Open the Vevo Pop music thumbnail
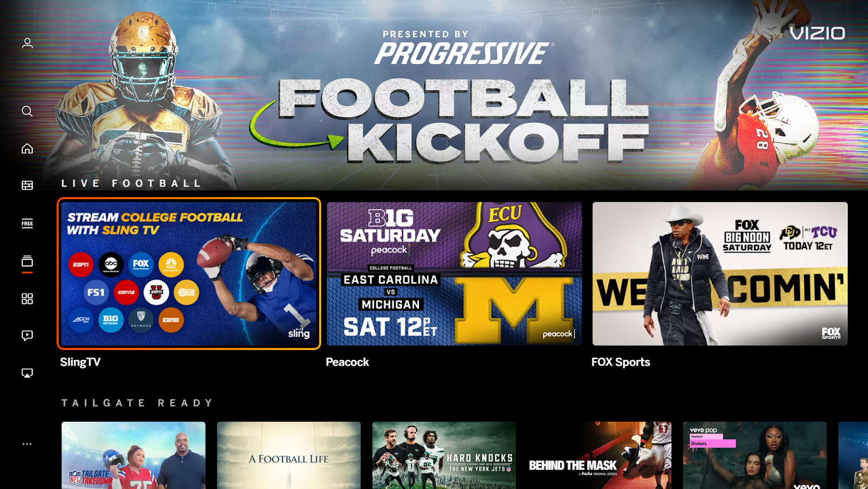 click(755, 455)
